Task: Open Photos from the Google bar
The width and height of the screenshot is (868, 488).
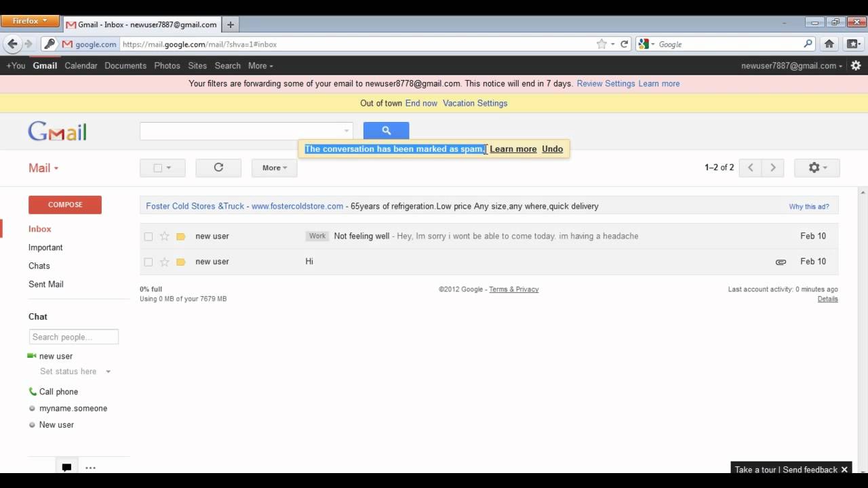Action: click(x=167, y=66)
